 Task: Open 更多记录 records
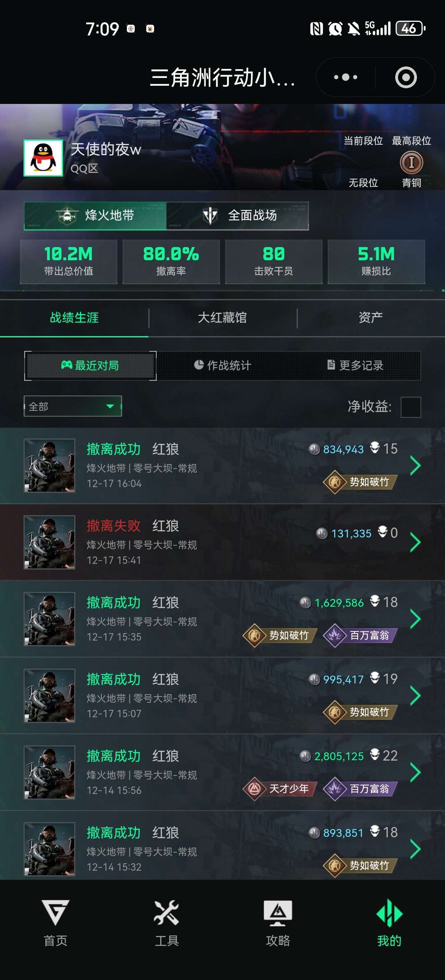click(355, 365)
